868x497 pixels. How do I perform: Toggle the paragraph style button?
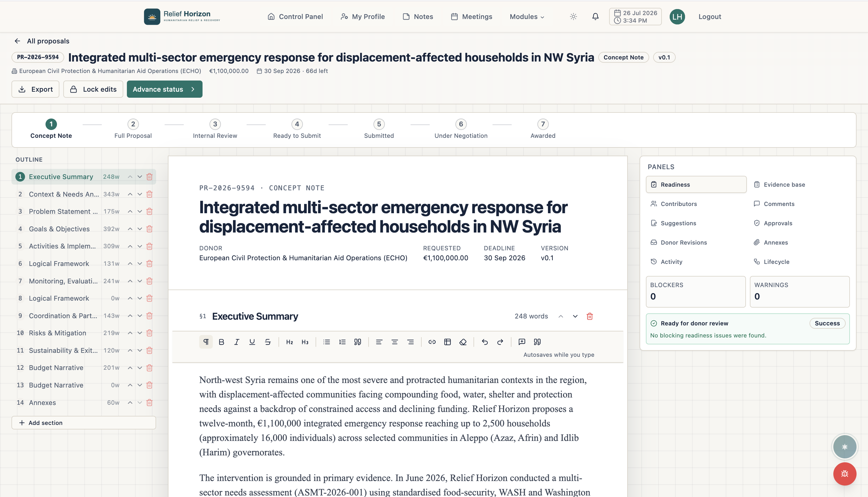point(206,342)
